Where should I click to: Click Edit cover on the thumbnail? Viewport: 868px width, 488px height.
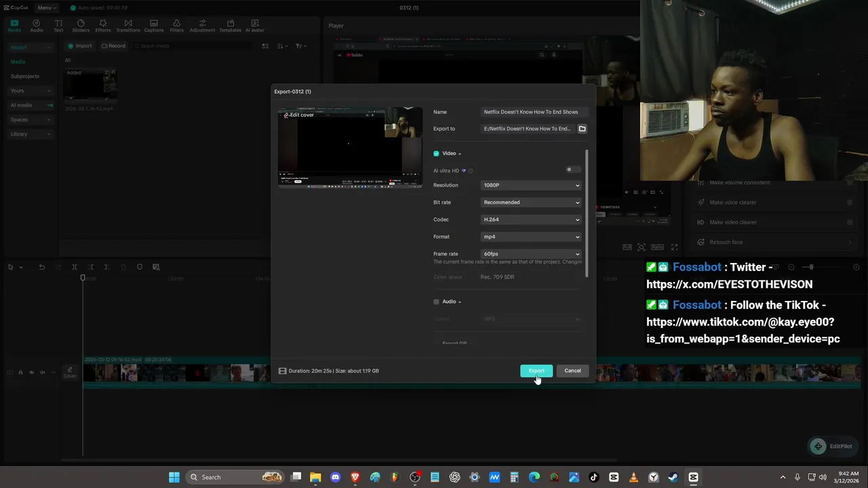coord(299,115)
